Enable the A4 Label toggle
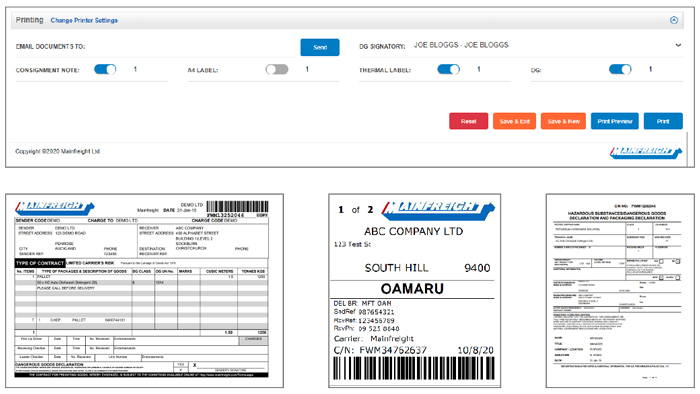The width and height of the screenshot is (700, 394). (277, 69)
